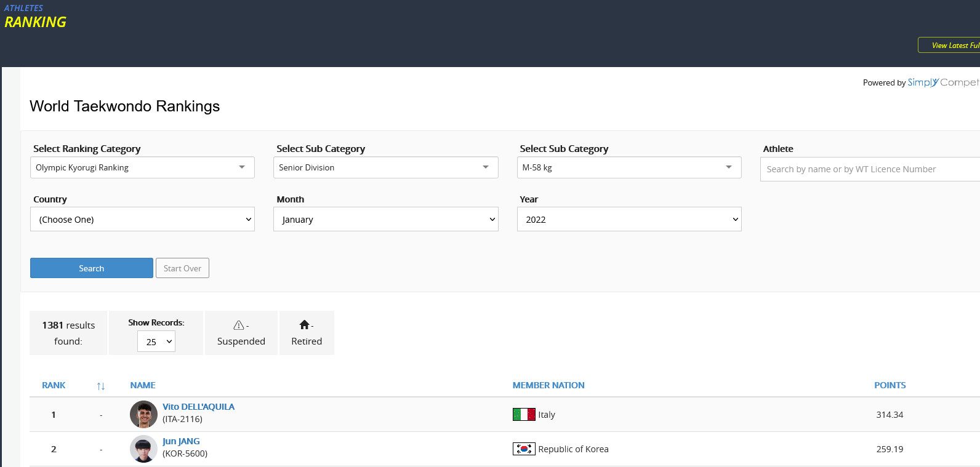The image size is (980, 467).
Task: Open Vito DELL'AQUILA athlete profile link
Action: click(x=198, y=407)
